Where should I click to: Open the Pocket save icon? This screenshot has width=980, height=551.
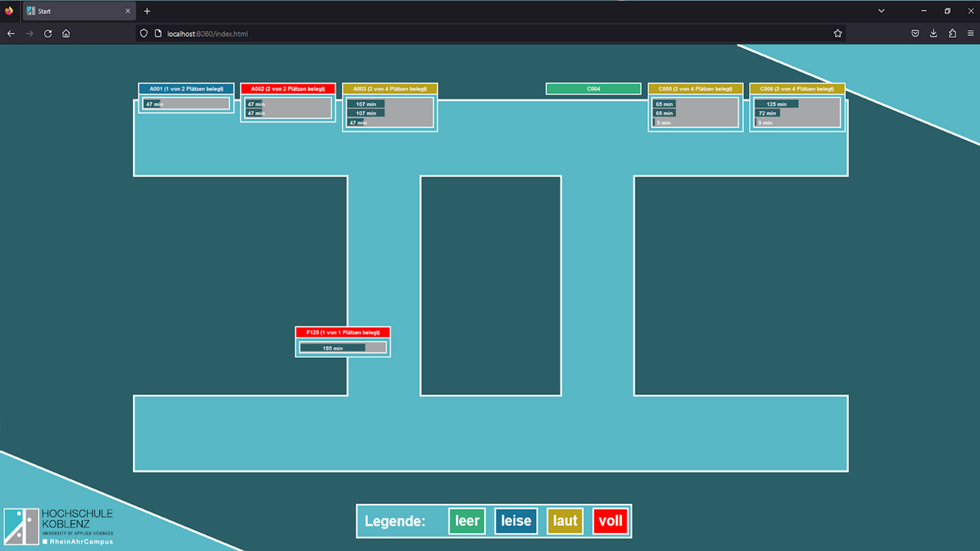[915, 34]
